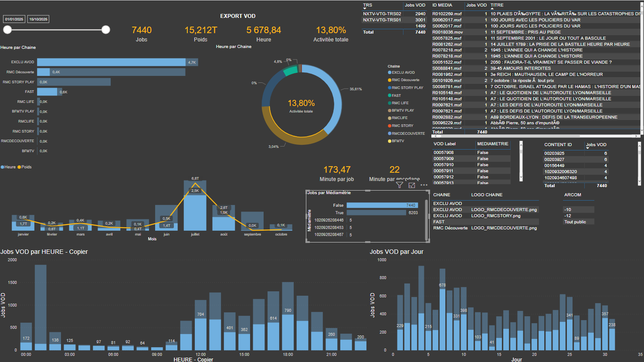
Task: Toggle the Heure legend entry
Action: click(x=8, y=167)
